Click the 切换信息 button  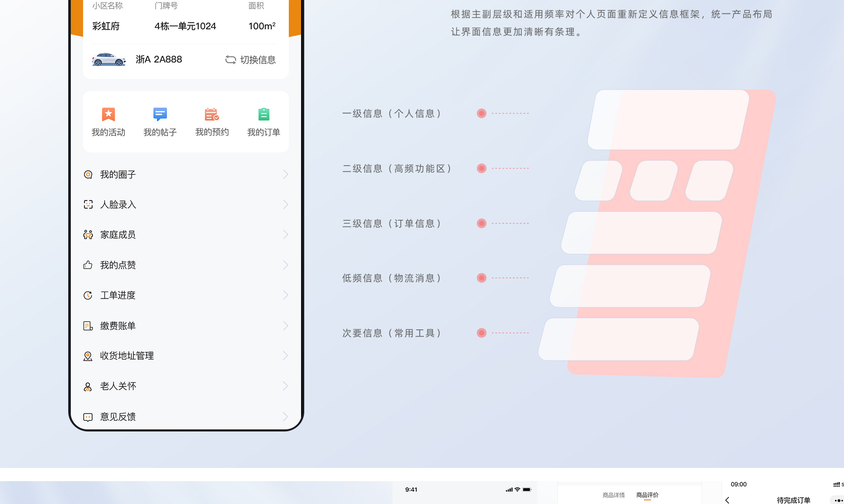point(251,60)
